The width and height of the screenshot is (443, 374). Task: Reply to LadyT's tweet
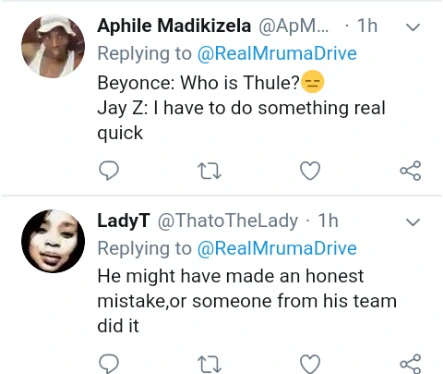tap(109, 363)
